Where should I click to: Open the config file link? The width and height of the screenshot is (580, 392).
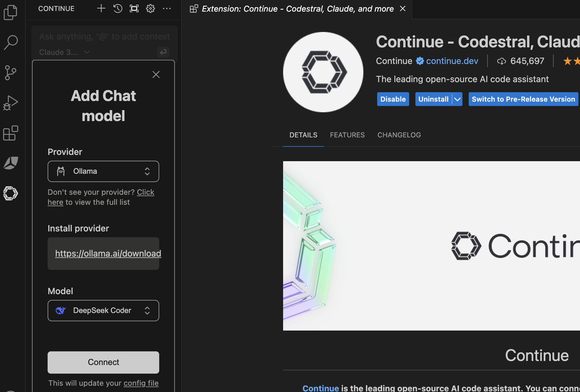[x=141, y=383]
